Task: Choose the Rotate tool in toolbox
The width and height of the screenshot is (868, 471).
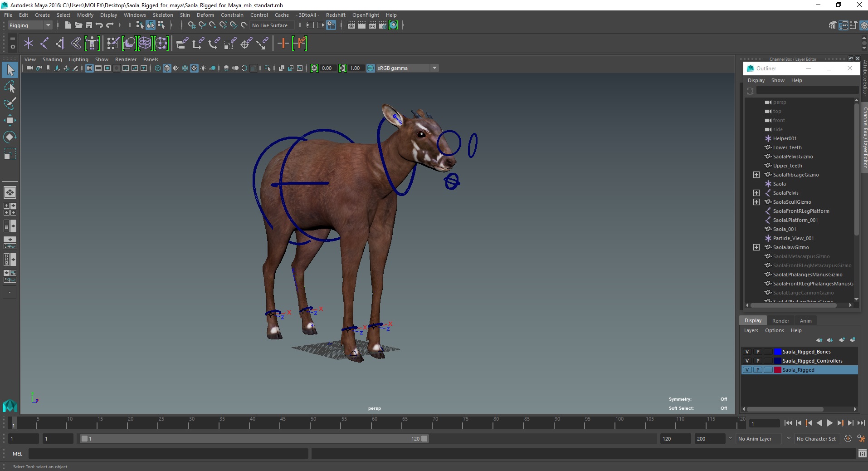Action: pyautogui.click(x=10, y=137)
